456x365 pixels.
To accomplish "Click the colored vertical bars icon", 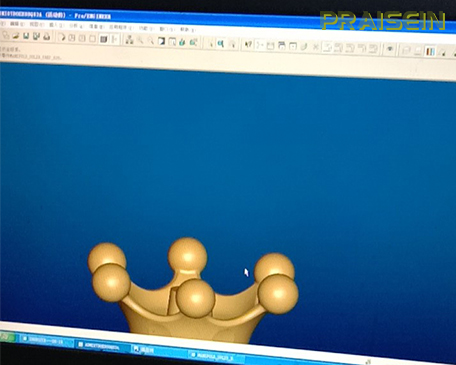I will 430,51.
